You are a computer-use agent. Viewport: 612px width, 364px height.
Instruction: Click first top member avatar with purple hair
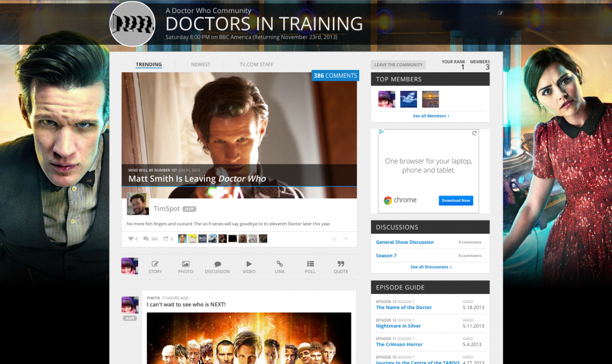387,99
